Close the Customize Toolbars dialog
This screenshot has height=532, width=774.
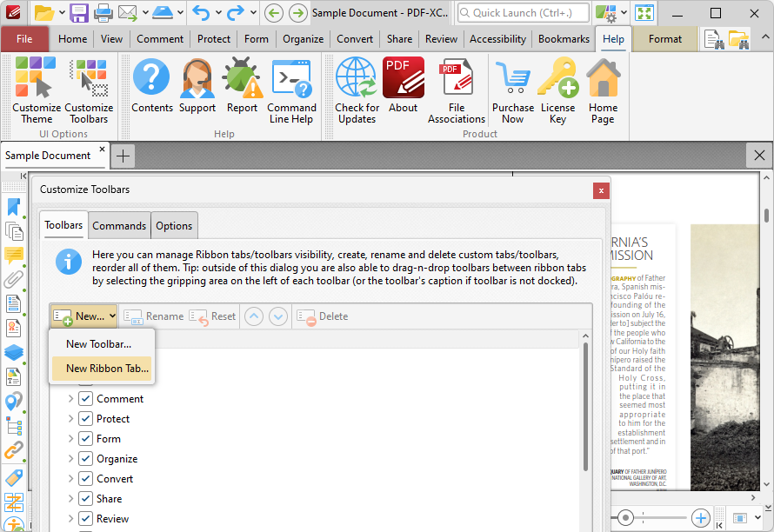click(601, 191)
